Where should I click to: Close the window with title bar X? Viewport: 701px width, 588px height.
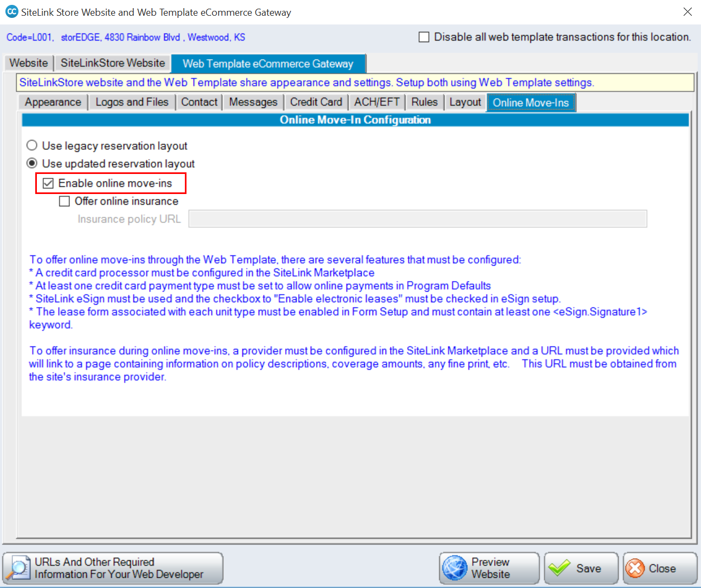point(687,11)
